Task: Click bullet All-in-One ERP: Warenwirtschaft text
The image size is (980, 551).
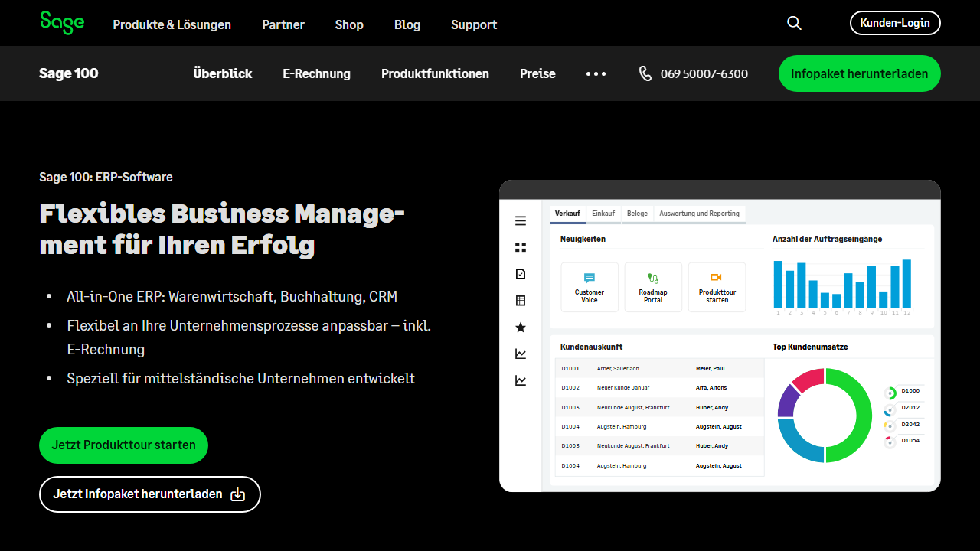Action: click(232, 296)
